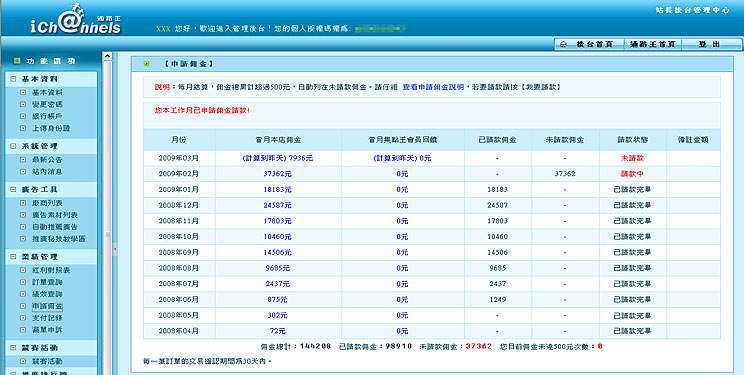Image resolution: width=744 pixels, height=375 pixels.
Task: Open 績效查詢 in the sidebar
Action: tap(47, 294)
